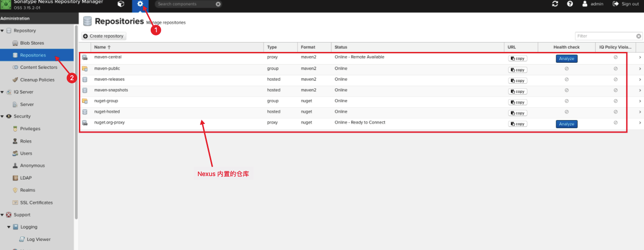Open the Administration gear icon
Viewport: 644px width, 250px height.
point(140,4)
